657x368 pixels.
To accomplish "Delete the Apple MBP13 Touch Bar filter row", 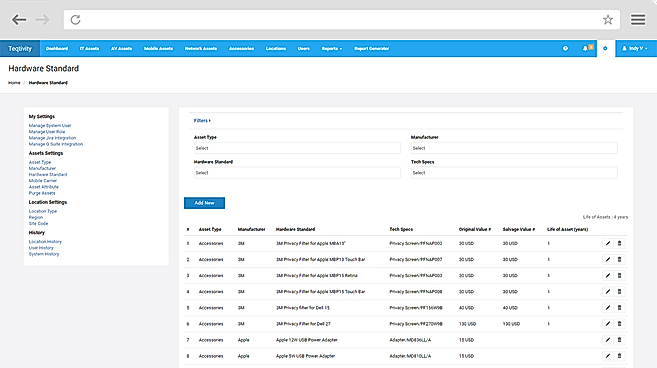I will coord(619,259).
